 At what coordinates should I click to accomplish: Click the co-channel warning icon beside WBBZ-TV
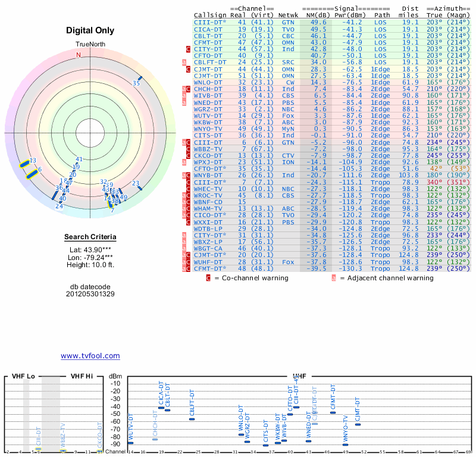(x=189, y=149)
